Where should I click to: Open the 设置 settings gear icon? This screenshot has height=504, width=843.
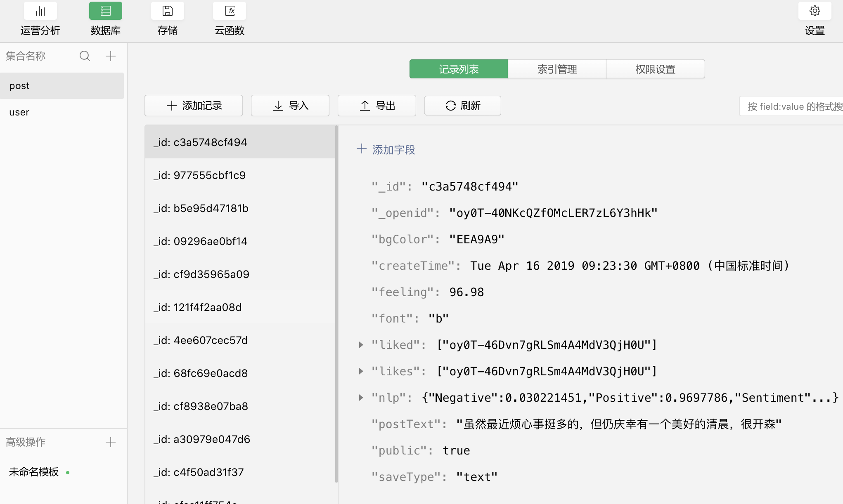pyautogui.click(x=815, y=11)
